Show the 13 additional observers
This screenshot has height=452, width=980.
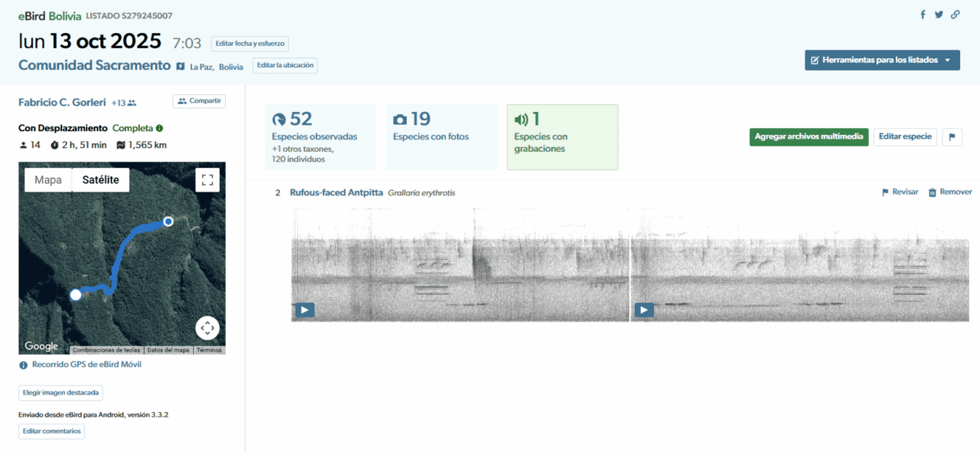123,103
